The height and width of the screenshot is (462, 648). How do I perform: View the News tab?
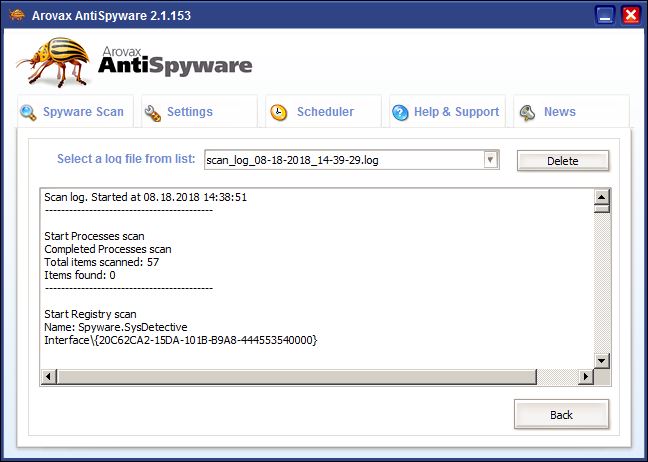pos(572,112)
